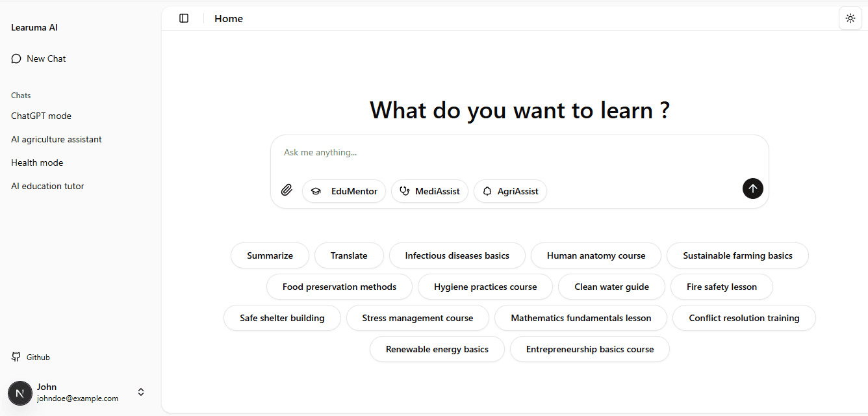The image size is (868, 416).
Task: Expand the John account menu chevron
Action: click(x=141, y=392)
